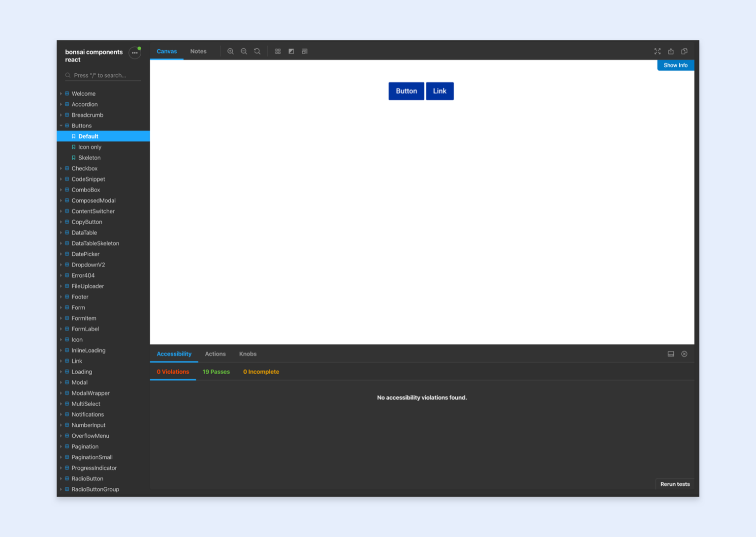Screen dimensions: 756x537
Task: Expand the DatePicker tree arrow
Action: pyautogui.click(x=61, y=254)
